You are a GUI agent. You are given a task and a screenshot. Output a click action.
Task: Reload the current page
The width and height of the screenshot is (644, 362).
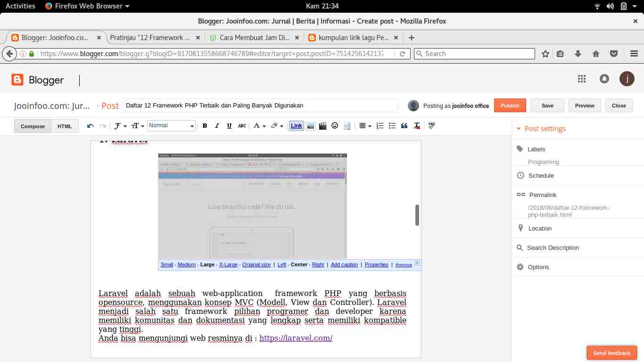[x=402, y=54]
